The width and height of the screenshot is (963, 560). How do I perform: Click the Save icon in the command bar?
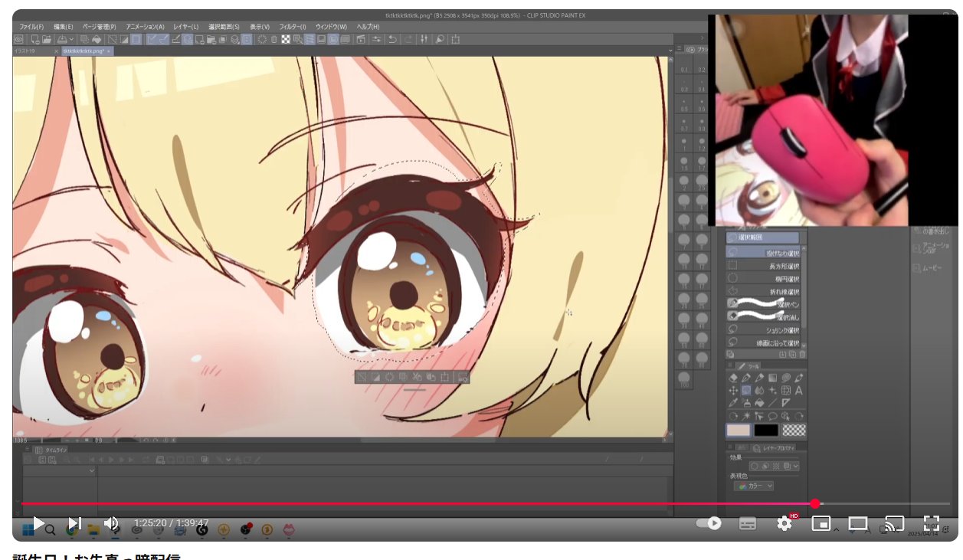pyautogui.click(x=61, y=39)
